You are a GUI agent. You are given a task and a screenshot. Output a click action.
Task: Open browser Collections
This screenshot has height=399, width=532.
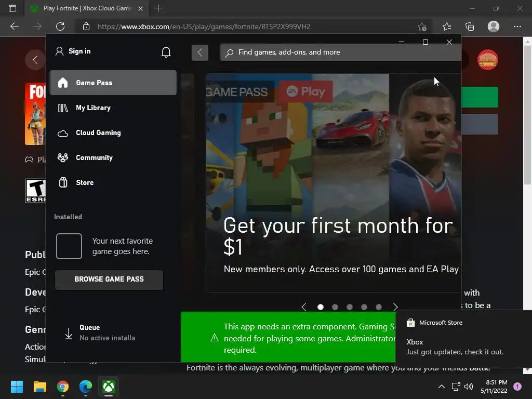click(x=470, y=26)
